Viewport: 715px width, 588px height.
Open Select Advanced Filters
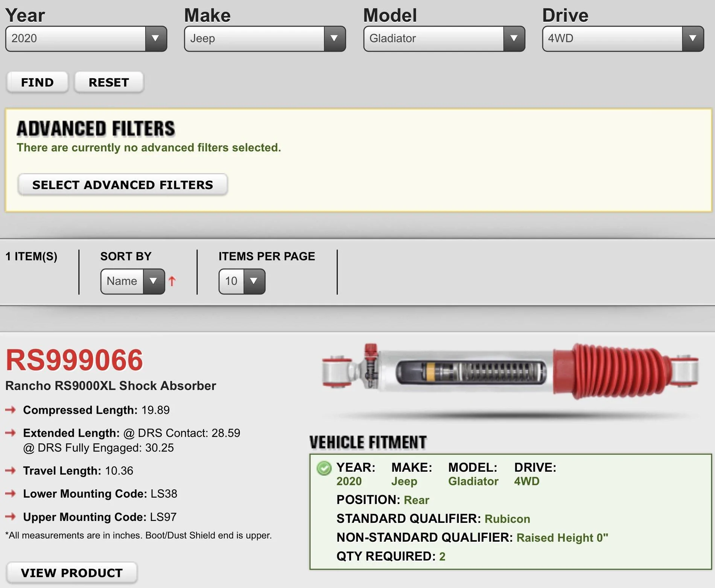click(123, 184)
